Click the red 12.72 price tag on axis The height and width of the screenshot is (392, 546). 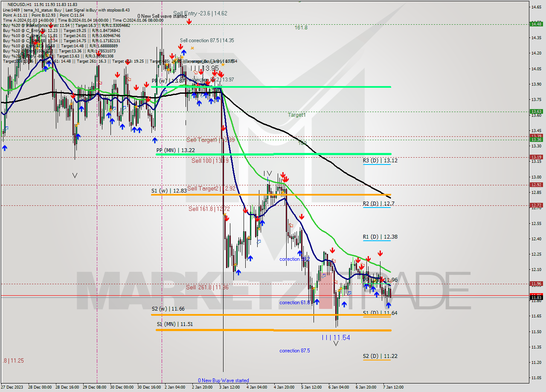click(536, 205)
